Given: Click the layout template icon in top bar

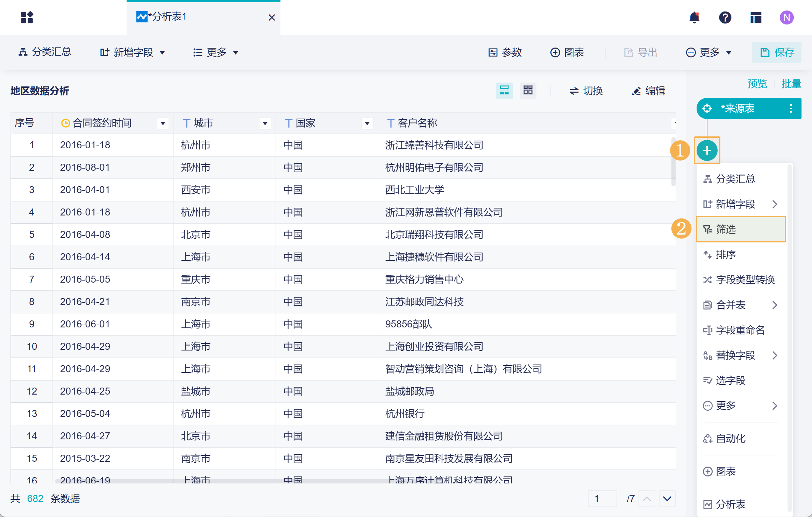Looking at the screenshot, I should (756, 17).
